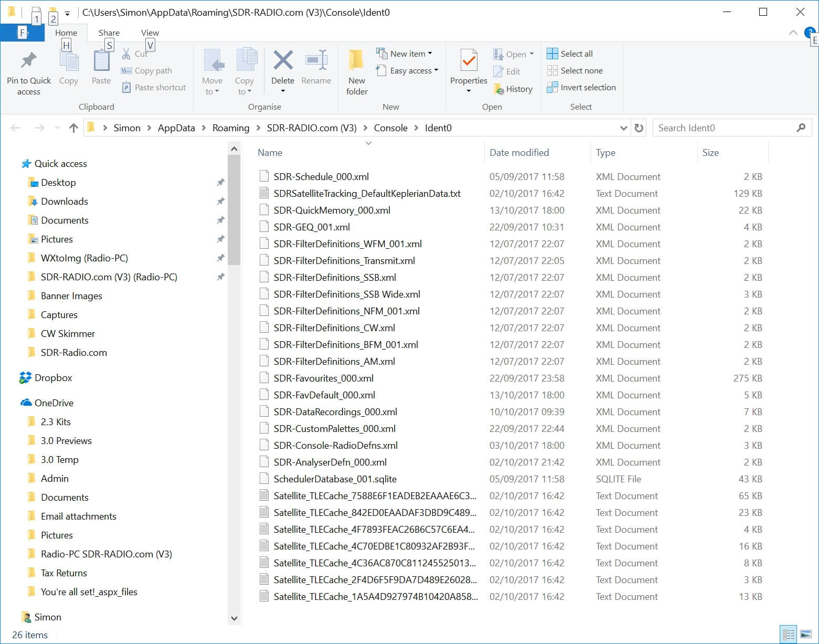Refresh the Ident0 folder view
This screenshot has width=819, height=644.
point(639,128)
